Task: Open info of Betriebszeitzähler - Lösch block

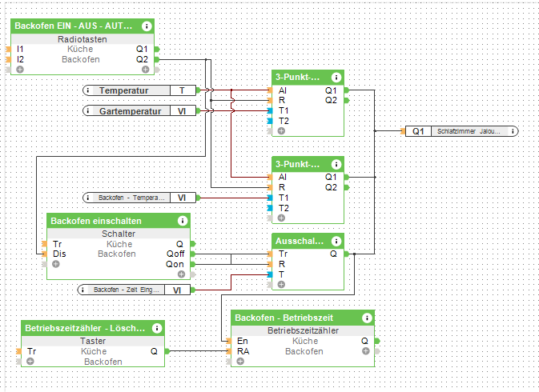Action: tap(157, 328)
